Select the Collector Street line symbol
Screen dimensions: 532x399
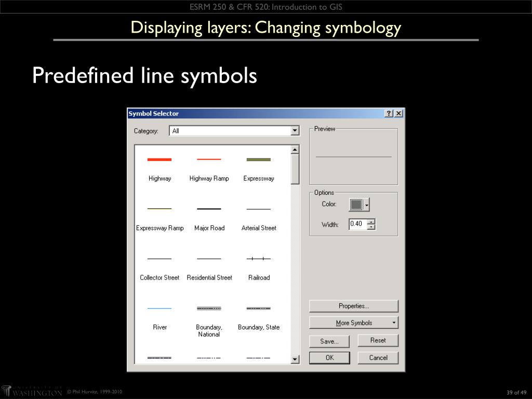coord(159,268)
